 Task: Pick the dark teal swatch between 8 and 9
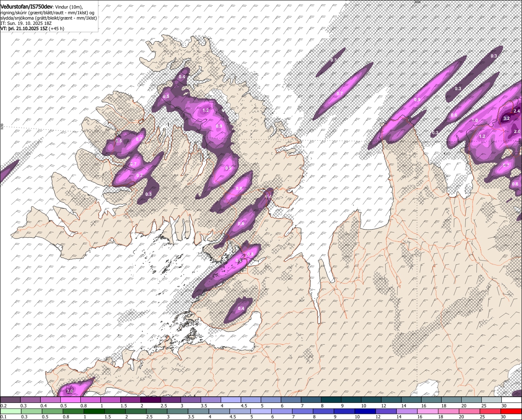coord(331,400)
